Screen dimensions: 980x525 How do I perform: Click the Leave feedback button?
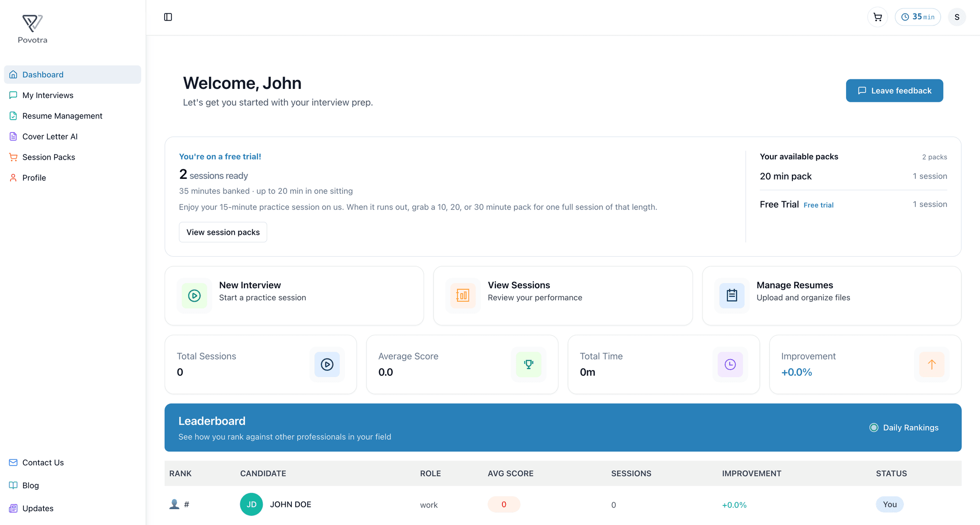click(x=894, y=90)
